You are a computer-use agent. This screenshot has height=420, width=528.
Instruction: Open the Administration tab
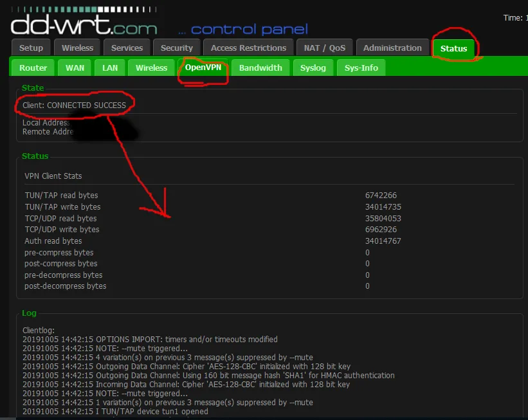392,48
